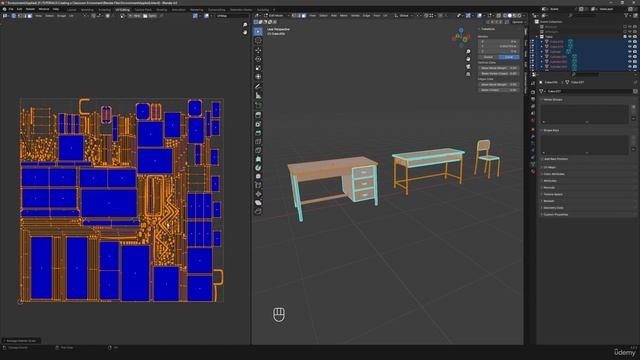This screenshot has width=640, height=360.
Task: Select the Rotate tool in 3D viewport toolbar
Action: tap(258, 59)
